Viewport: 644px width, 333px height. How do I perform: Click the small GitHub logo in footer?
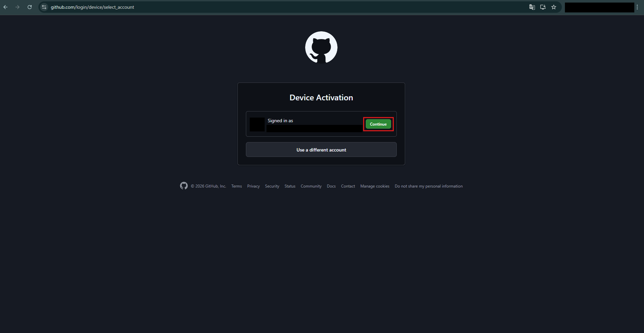[184, 186]
